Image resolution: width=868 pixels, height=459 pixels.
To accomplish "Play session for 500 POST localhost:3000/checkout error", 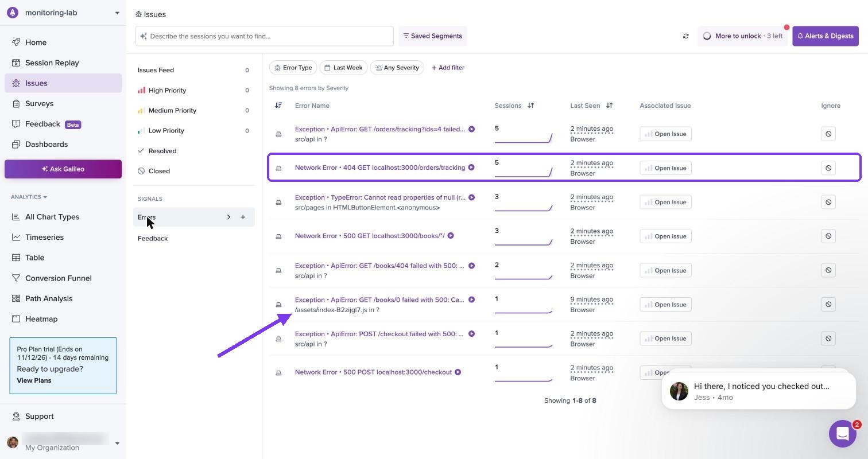I will [x=458, y=372].
